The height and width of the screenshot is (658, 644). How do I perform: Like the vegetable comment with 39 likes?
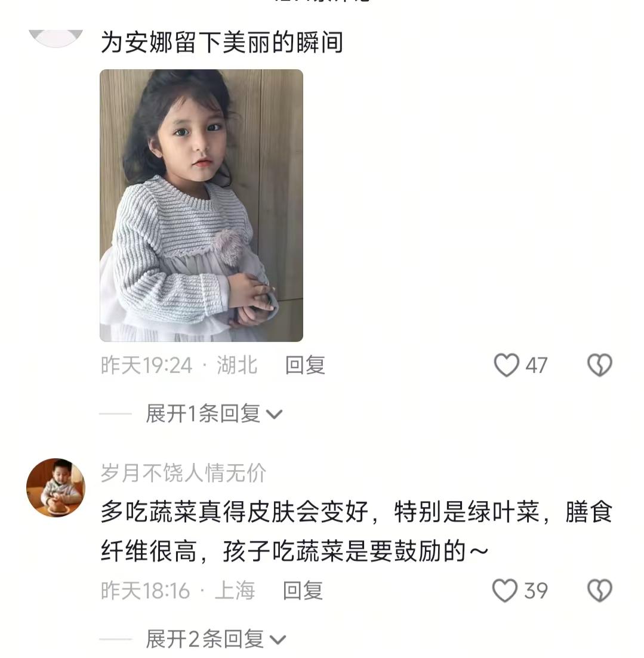[x=504, y=591]
